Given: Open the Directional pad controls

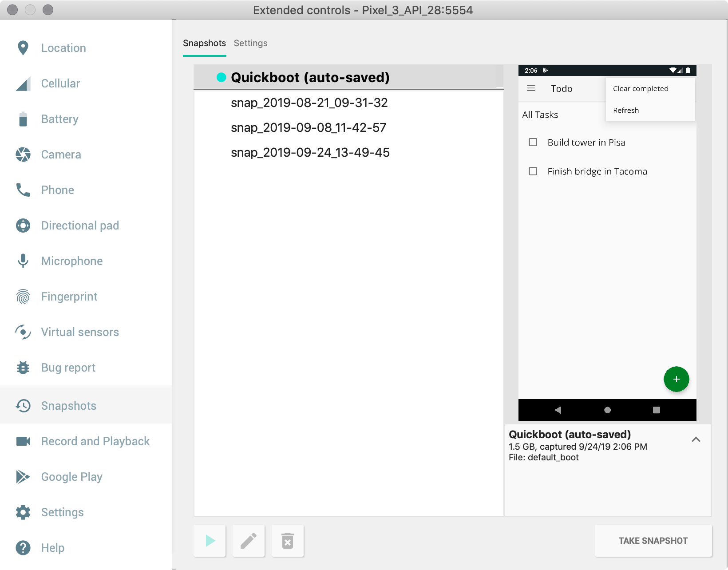Looking at the screenshot, I should [79, 226].
